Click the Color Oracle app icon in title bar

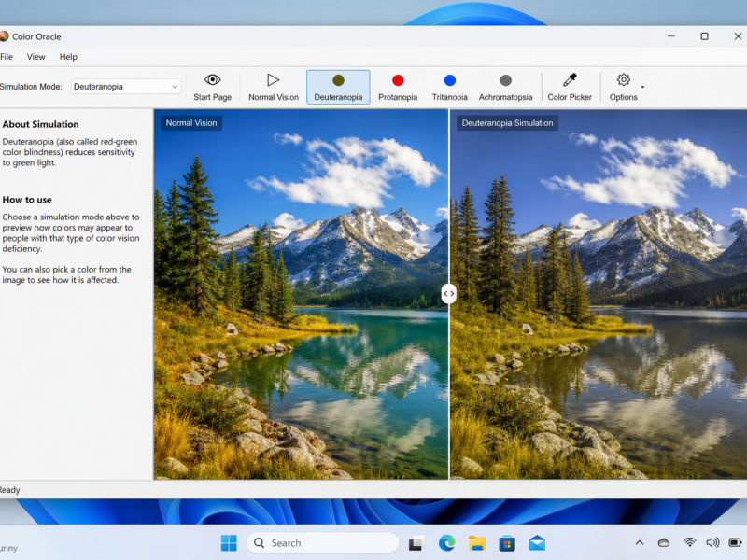pos(4,36)
